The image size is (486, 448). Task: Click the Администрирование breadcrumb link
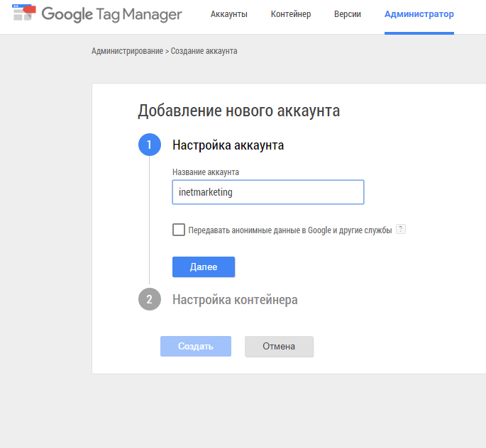pyautogui.click(x=127, y=51)
